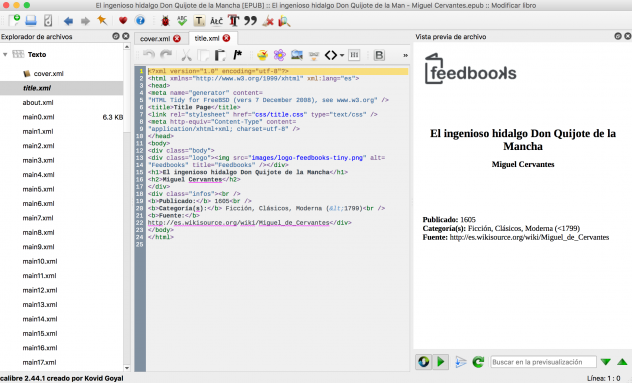Click the insert image icon
This screenshot has height=383, width=632.
coord(297,55)
